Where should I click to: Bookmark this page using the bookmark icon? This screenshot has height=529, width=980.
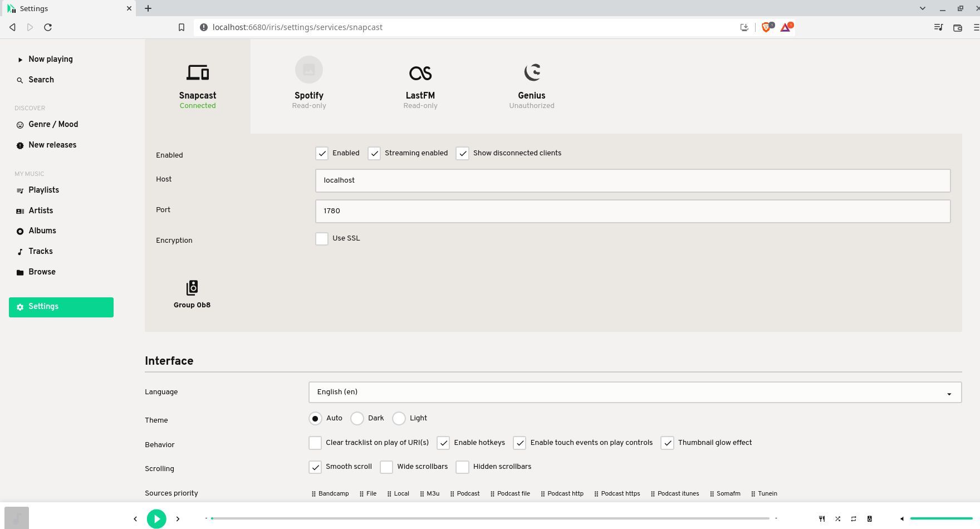click(181, 27)
